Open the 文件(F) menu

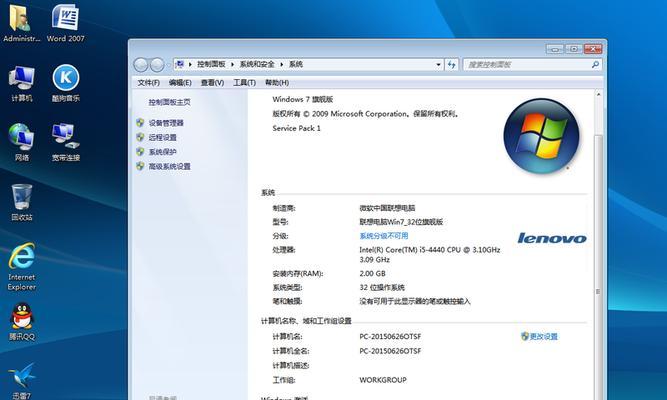(148, 83)
